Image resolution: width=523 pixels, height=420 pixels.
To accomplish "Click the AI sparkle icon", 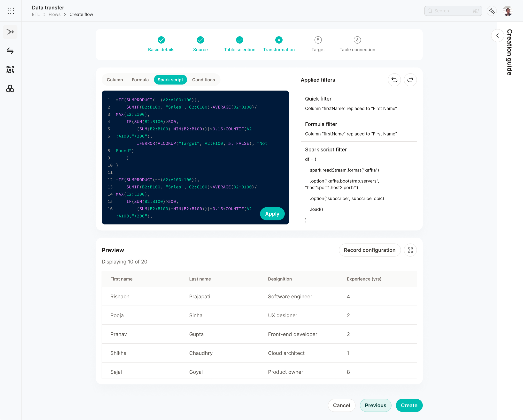I will [x=492, y=11].
